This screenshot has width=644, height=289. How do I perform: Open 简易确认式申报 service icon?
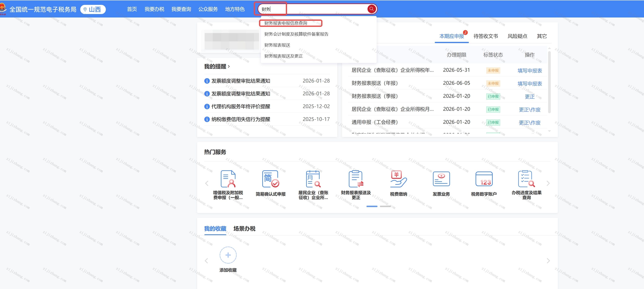pos(270,179)
